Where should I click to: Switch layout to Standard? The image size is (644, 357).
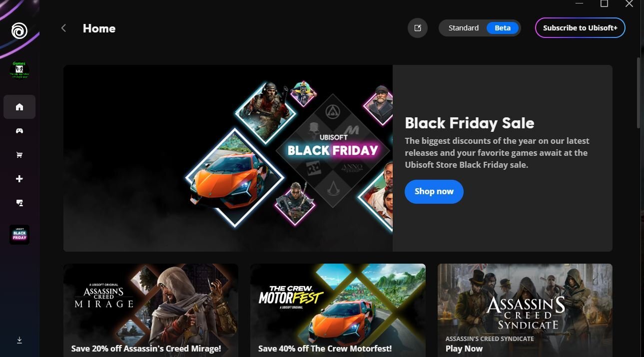pos(463,28)
